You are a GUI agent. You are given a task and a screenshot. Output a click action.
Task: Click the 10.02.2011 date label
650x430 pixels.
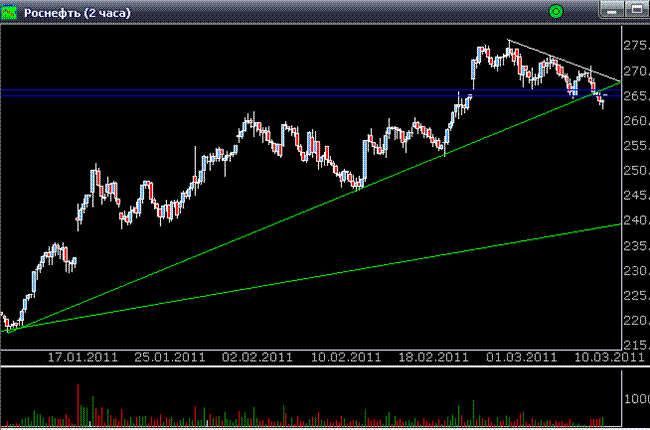click(346, 357)
